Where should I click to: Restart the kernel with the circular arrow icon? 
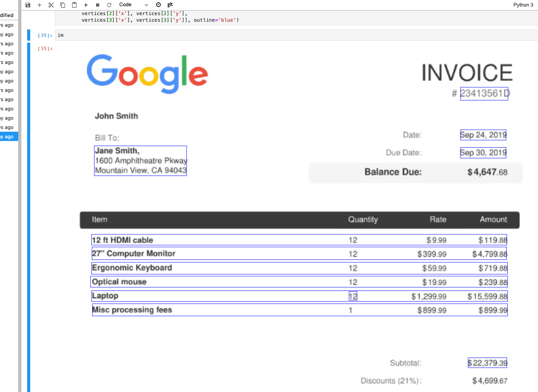pyautogui.click(x=109, y=5)
